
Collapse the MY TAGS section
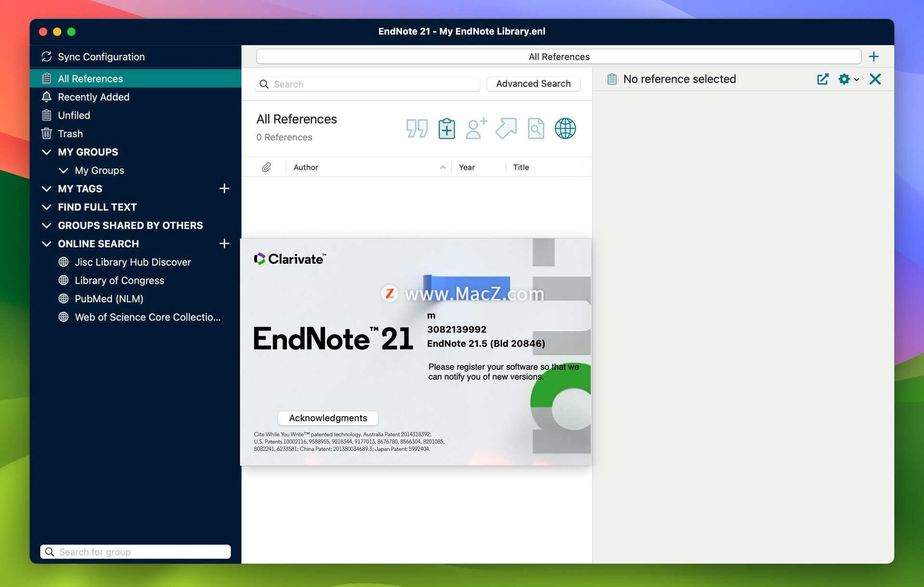[x=47, y=189]
